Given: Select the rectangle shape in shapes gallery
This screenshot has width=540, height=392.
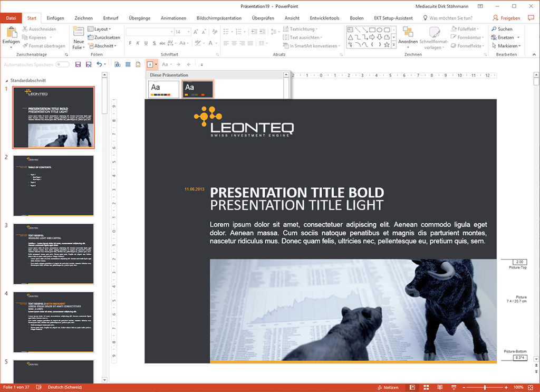Looking at the screenshot, I should [372, 30].
